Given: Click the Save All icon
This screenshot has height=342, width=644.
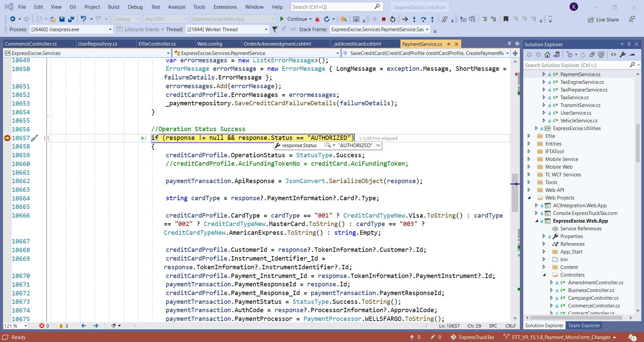Looking at the screenshot, I should pos(71,19).
